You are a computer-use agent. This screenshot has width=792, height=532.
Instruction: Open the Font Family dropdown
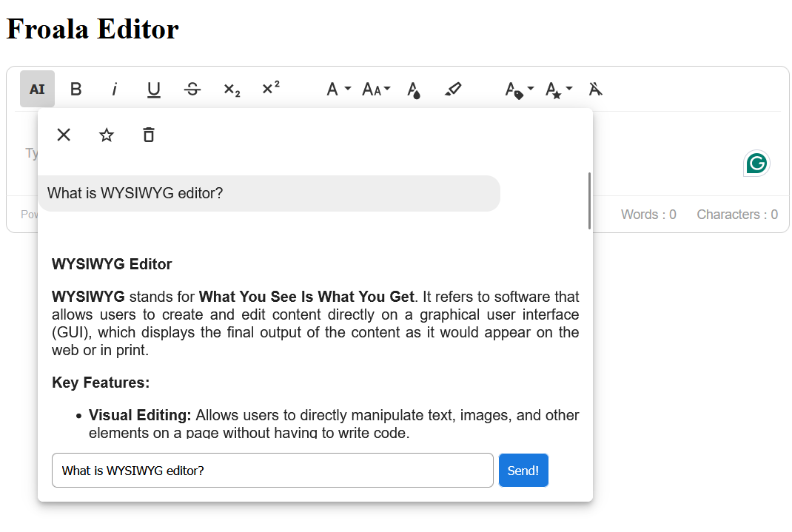pos(337,89)
